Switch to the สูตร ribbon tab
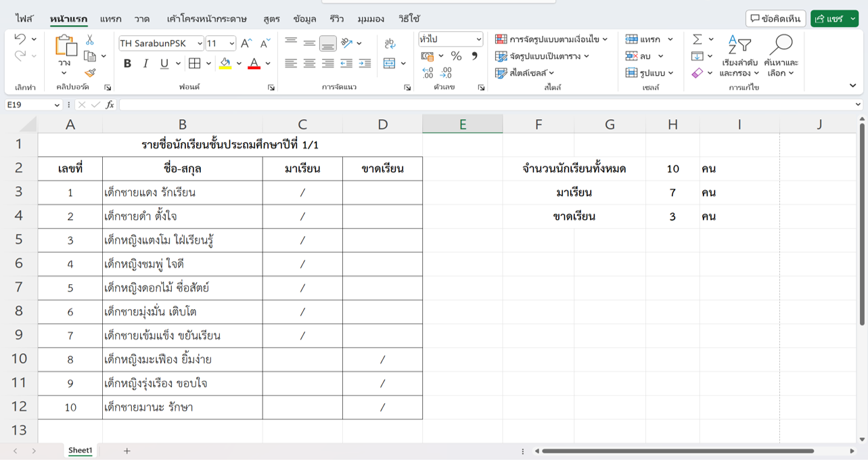 (x=271, y=19)
